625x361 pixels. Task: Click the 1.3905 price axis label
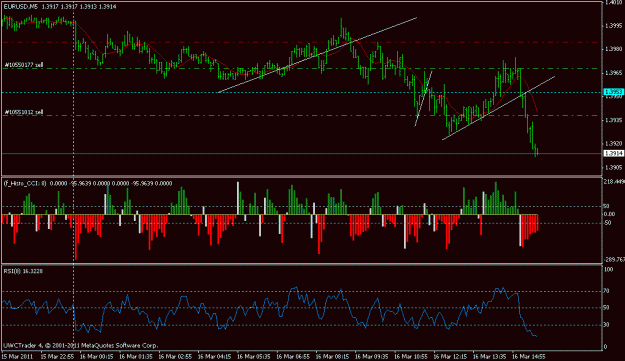613,167
